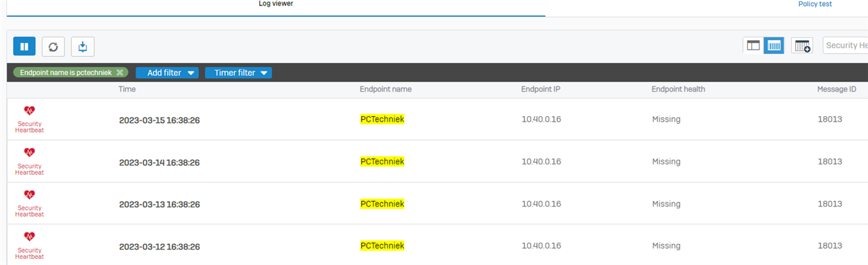Switch to detailed column view icon
This screenshot has height=265, width=868.
coord(774,46)
